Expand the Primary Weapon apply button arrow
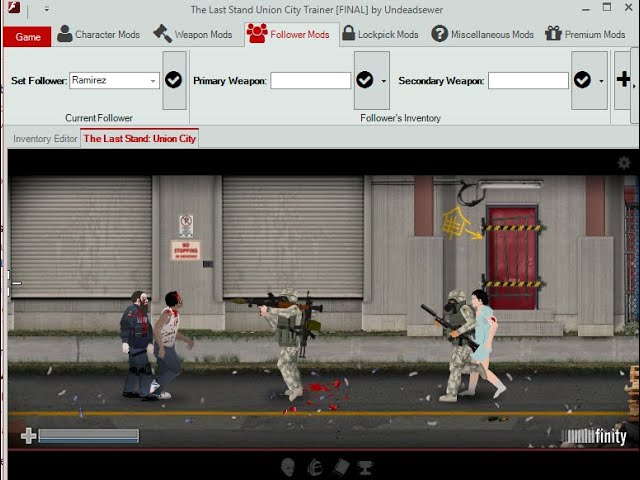This screenshot has height=480, width=640. click(384, 81)
